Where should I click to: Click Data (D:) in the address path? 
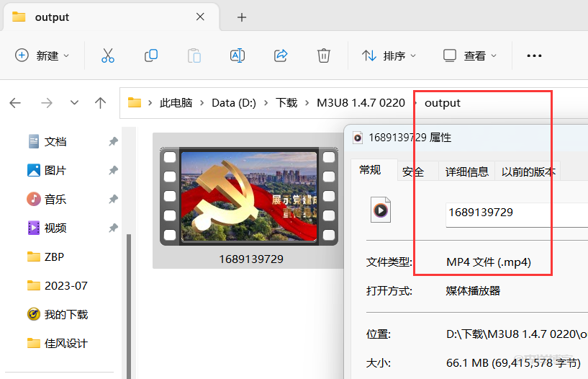234,103
